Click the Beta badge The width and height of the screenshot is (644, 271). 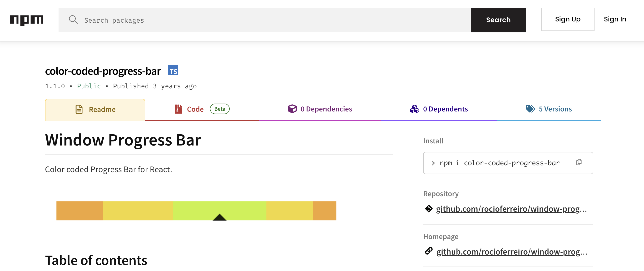coord(220,109)
